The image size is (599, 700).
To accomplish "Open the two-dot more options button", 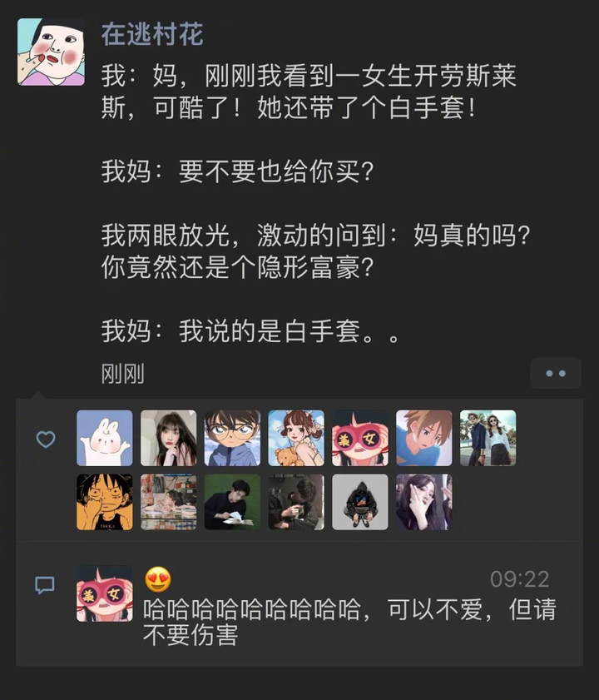I will click(x=556, y=373).
